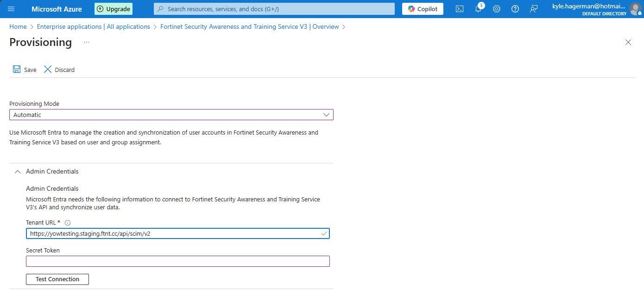Go to Home breadcrumb

(x=18, y=26)
